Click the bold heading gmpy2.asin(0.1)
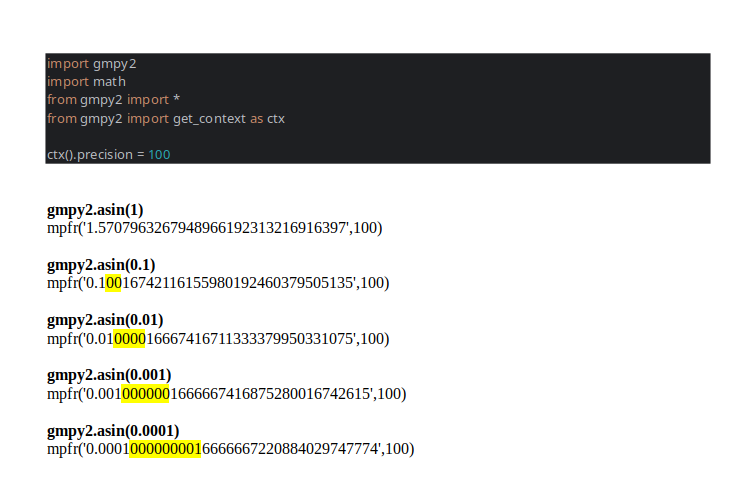The image size is (737, 496). 101,265
